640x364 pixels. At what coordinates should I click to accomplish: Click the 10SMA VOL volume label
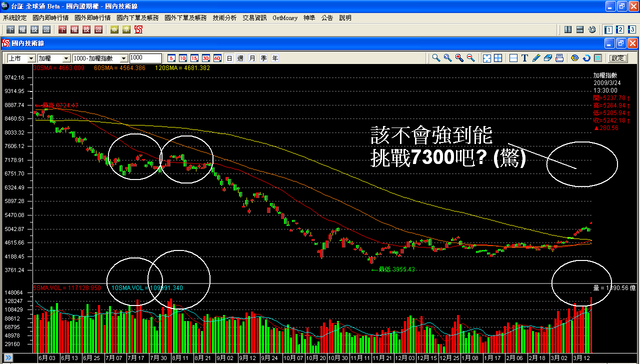point(147,288)
